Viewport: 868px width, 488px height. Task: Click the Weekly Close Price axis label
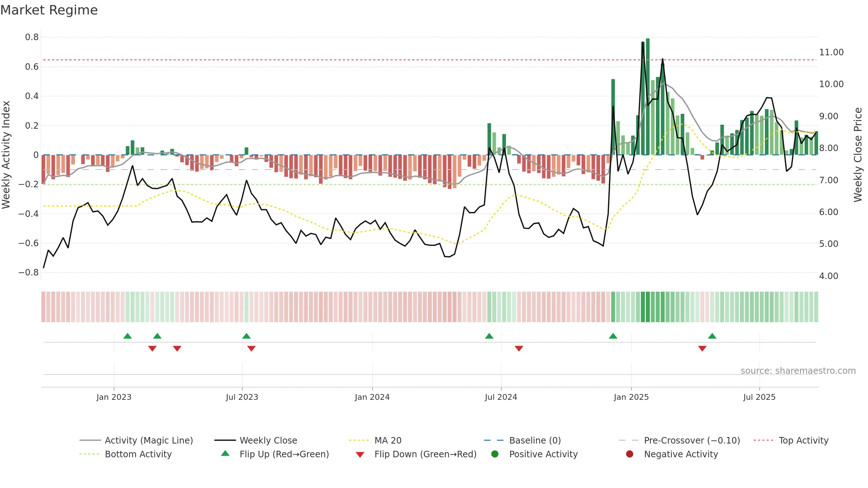tap(858, 155)
